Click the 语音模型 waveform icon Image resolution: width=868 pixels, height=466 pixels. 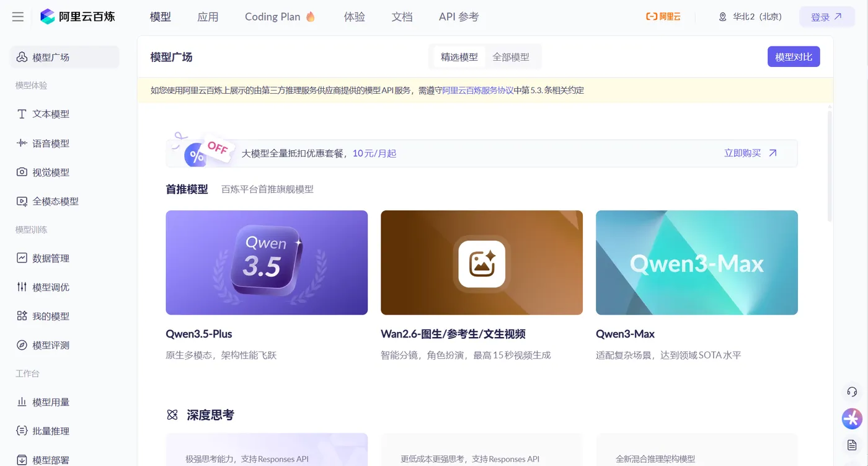(22, 143)
